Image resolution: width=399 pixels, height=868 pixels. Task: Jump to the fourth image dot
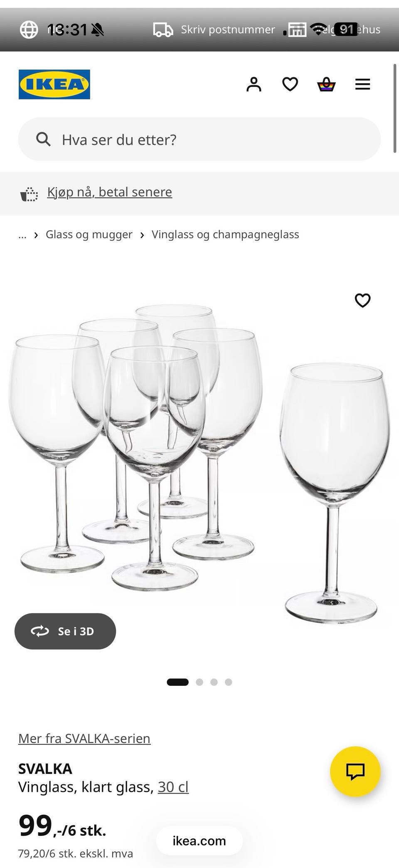(228, 682)
